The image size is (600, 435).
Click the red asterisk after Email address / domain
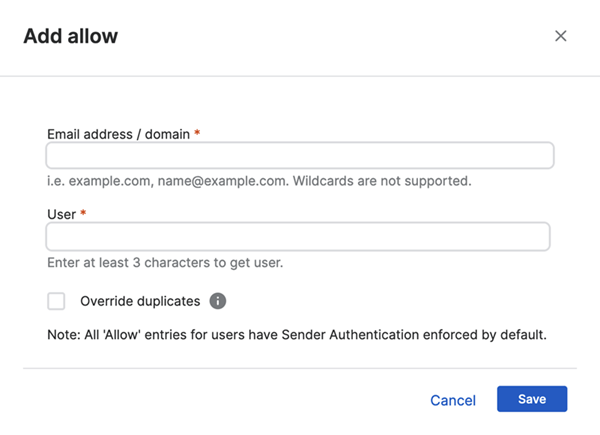point(198,133)
